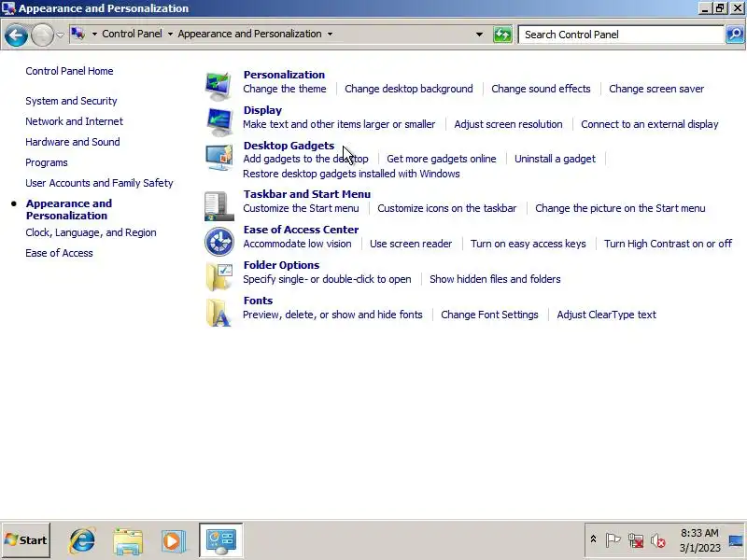The width and height of the screenshot is (747, 560).
Task: Open Taskbar and Start Menu heading
Action: pos(307,194)
